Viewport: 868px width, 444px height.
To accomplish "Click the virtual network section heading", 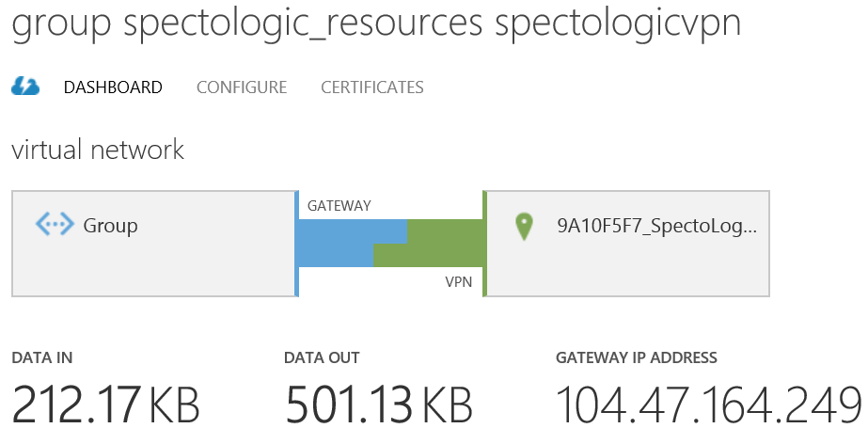I will pos(98,150).
